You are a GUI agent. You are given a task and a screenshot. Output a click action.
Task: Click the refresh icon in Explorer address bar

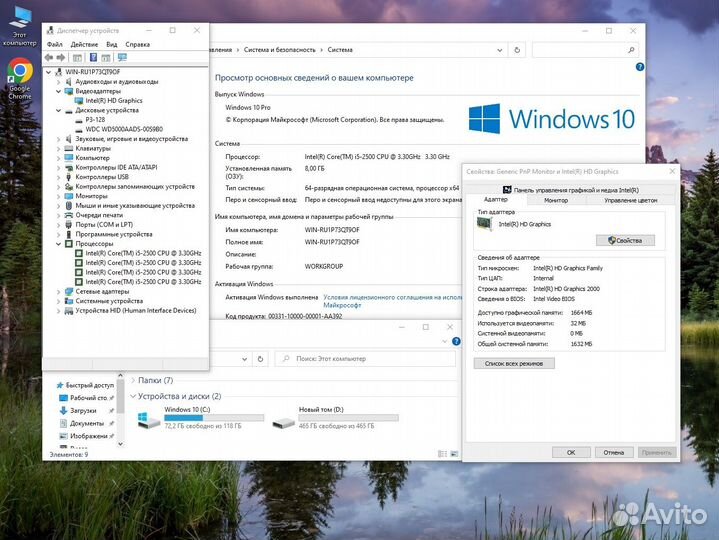pyautogui.click(x=260, y=359)
